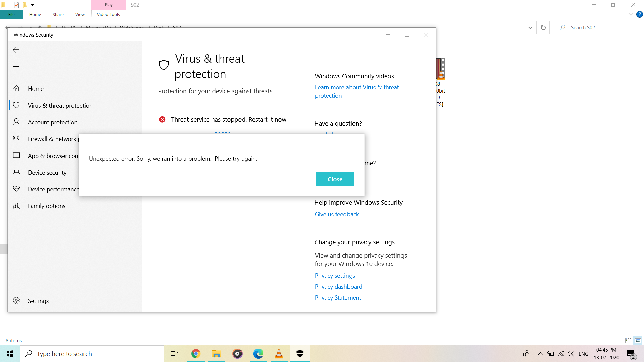The width and height of the screenshot is (644, 362).
Task: Open App & browser control
Action: pyautogui.click(x=53, y=156)
